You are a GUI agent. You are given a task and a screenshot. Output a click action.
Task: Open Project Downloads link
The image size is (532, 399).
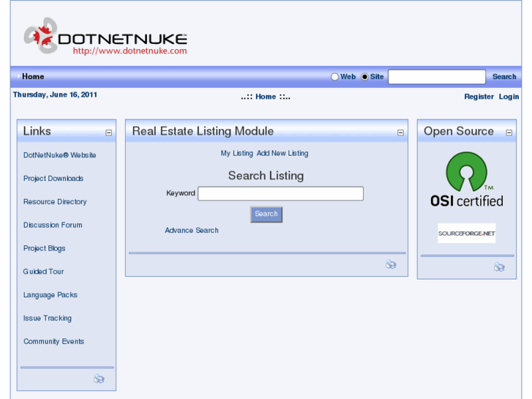pyautogui.click(x=53, y=179)
